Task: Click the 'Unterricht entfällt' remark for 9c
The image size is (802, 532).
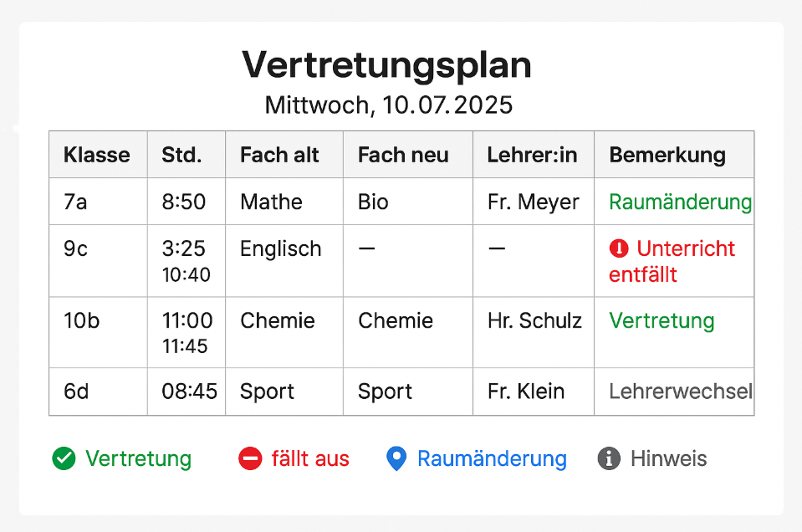Action: coord(672,261)
